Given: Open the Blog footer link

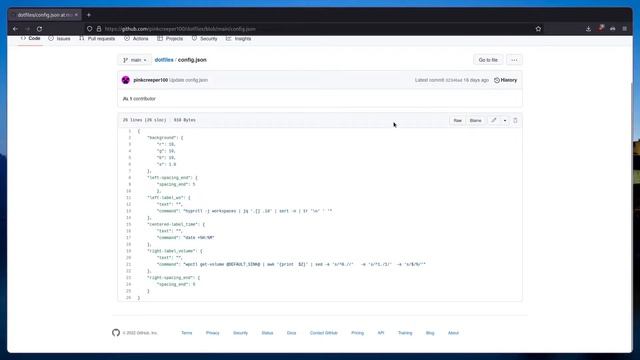Looking at the screenshot, I should [430, 333].
